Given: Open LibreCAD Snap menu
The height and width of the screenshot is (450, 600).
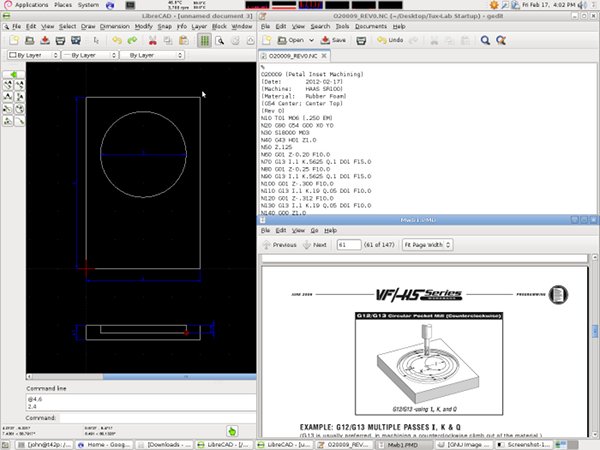Looking at the screenshot, I should click(165, 26).
